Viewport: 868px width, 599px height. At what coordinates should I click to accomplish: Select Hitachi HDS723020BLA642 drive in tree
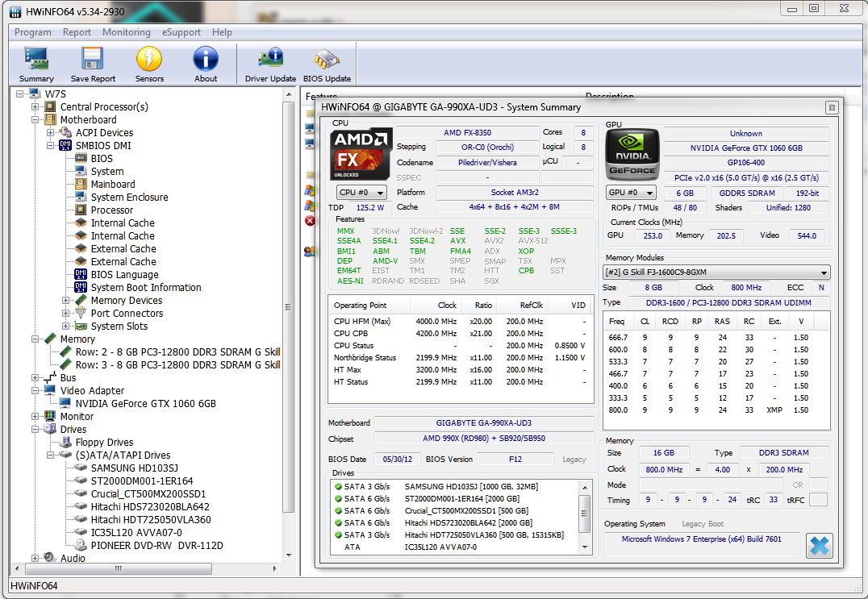coord(150,507)
